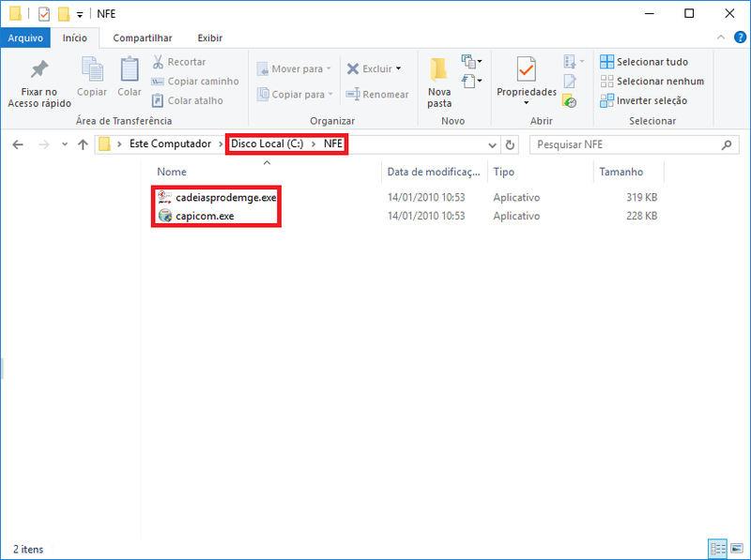Click the Fixar no Acesso rápido pin icon
Image resolution: width=751 pixels, height=560 pixels.
click(38, 70)
